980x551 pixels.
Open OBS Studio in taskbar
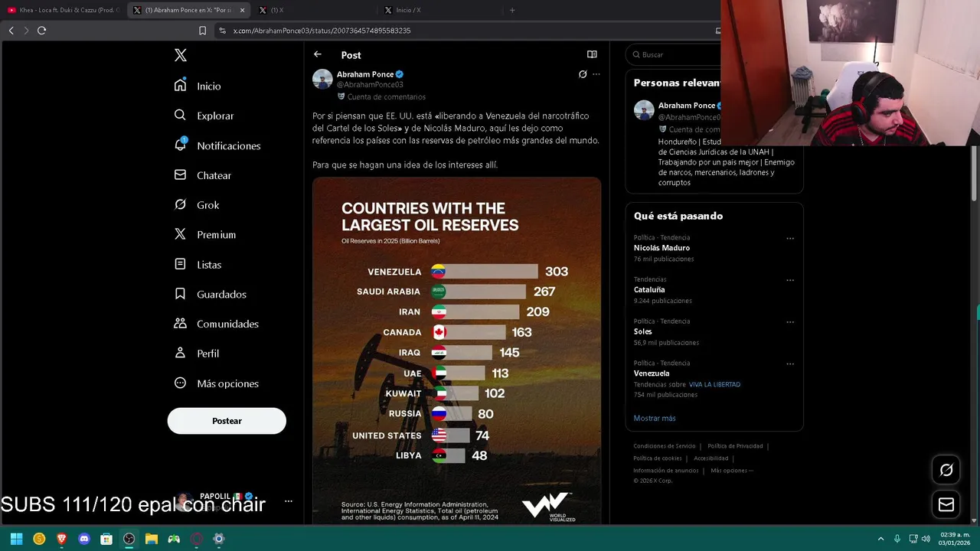129,539
